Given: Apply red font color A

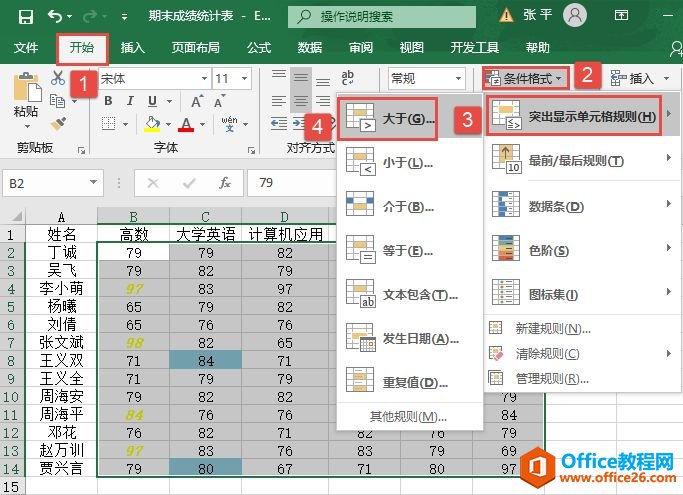Looking at the screenshot, I should (x=186, y=124).
